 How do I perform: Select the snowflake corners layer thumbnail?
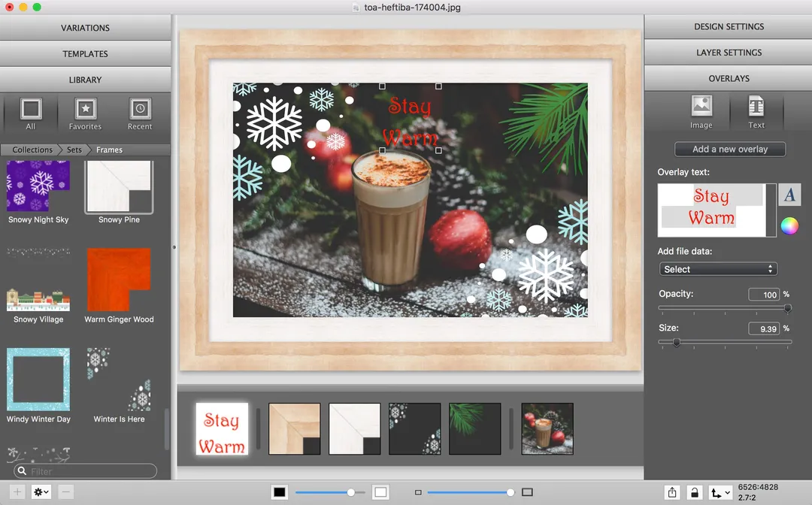point(415,429)
